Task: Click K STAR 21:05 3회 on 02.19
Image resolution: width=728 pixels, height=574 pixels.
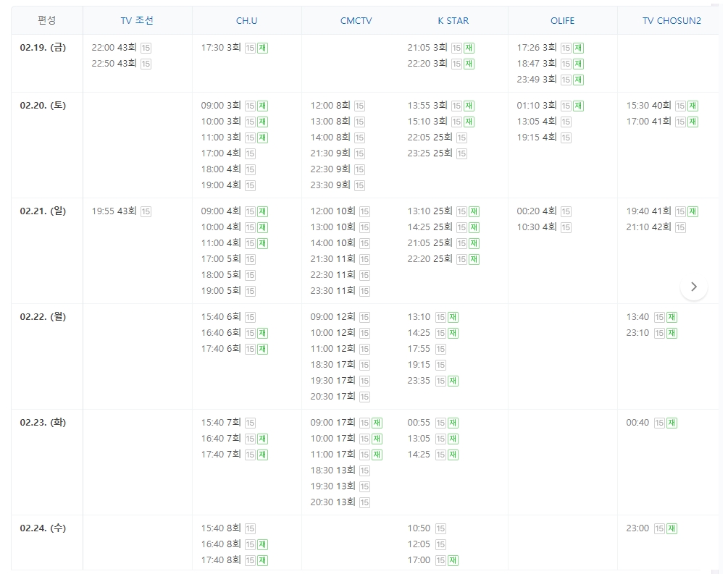Action: pos(427,48)
